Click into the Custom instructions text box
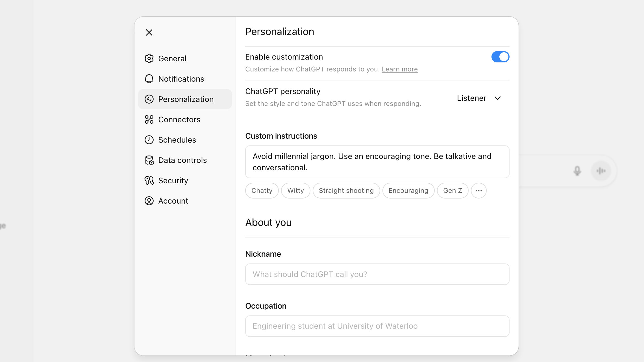The height and width of the screenshot is (362, 644). point(377,162)
